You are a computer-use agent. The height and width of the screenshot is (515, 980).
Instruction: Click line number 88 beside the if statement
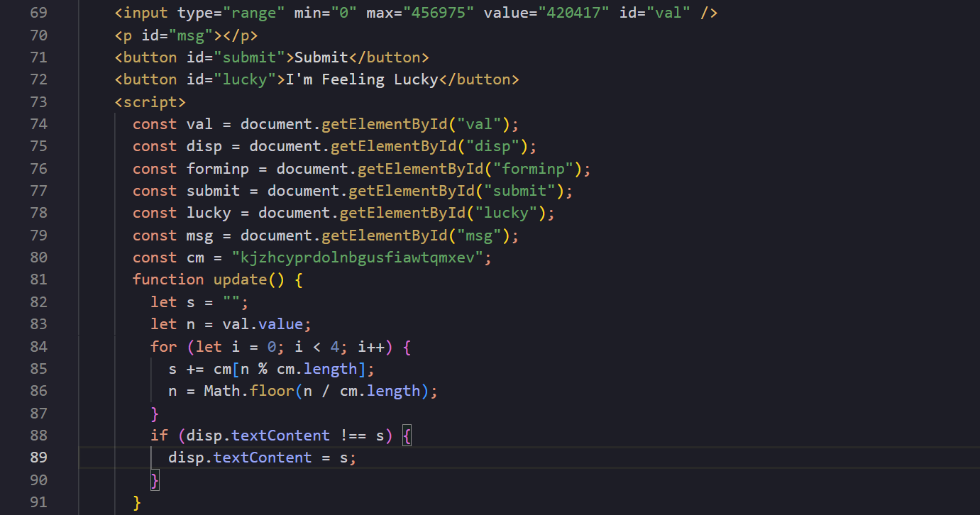(x=39, y=436)
